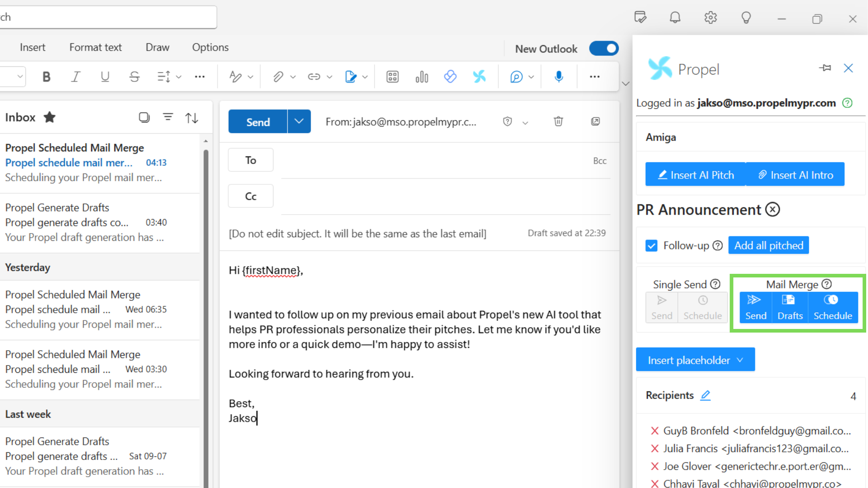Switch to the Options tab
This screenshot has height=488, width=868.
[210, 47]
